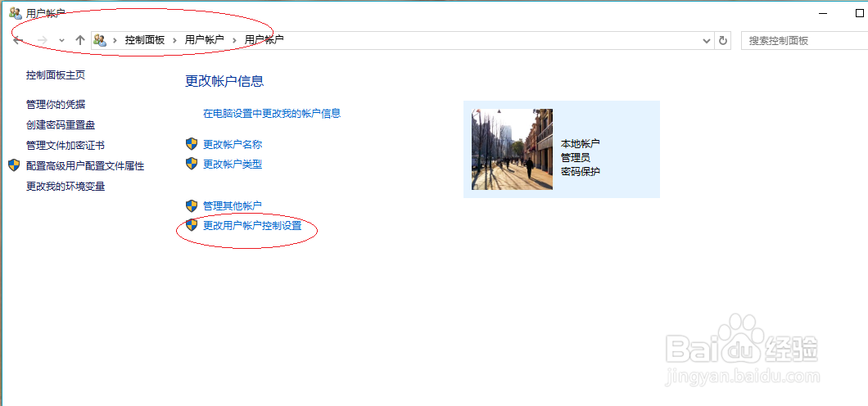Click the account picture thumbnail

point(512,149)
